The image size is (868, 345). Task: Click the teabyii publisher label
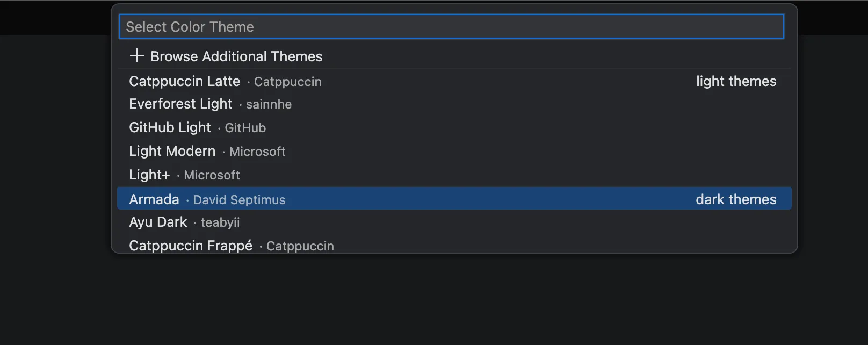tap(220, 222)
